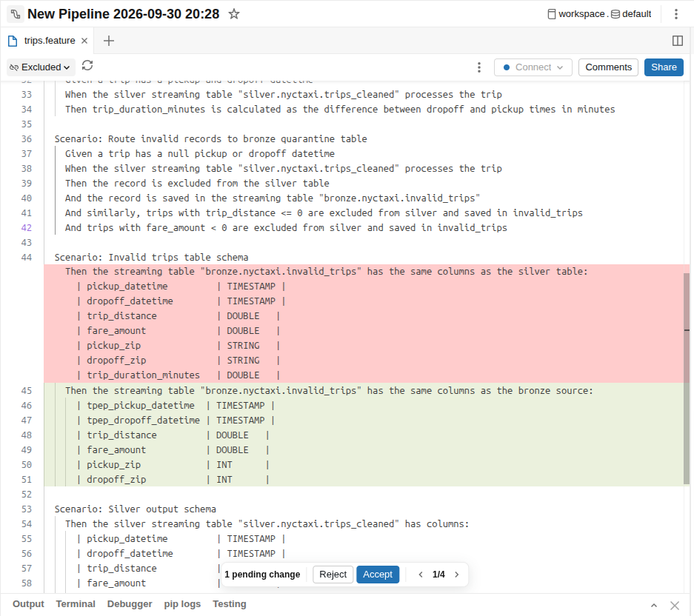
Task: Open the Connect compute dropdown
Action: point(533,67)
